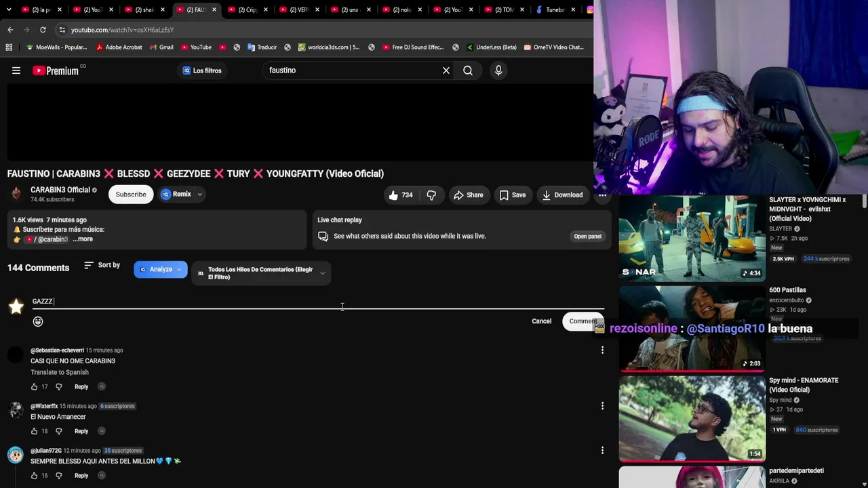
Task: Click in the comment text field 'GAZZZ'
Action: click(x=318, y=302)
